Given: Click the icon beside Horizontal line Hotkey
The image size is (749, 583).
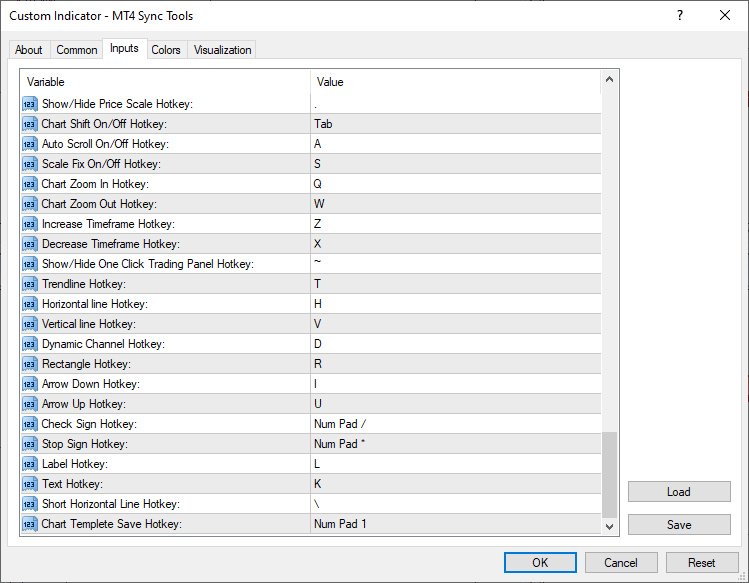Looking at the screenshot, I should tap(30, 304).
